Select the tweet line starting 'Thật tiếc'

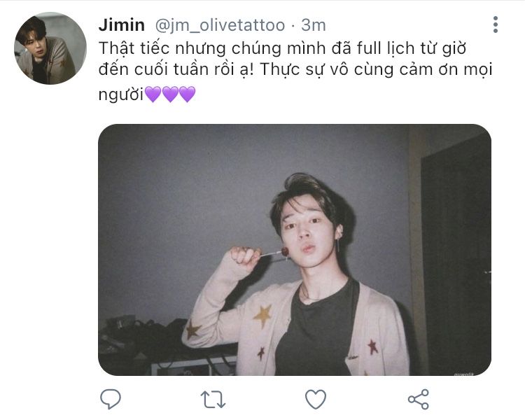click(x=282, y=49)
